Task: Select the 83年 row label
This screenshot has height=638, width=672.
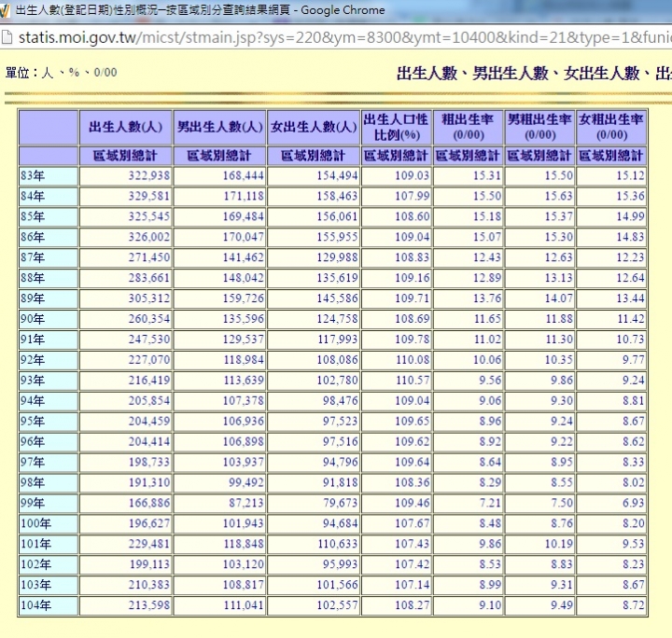Action: (49, 176)
